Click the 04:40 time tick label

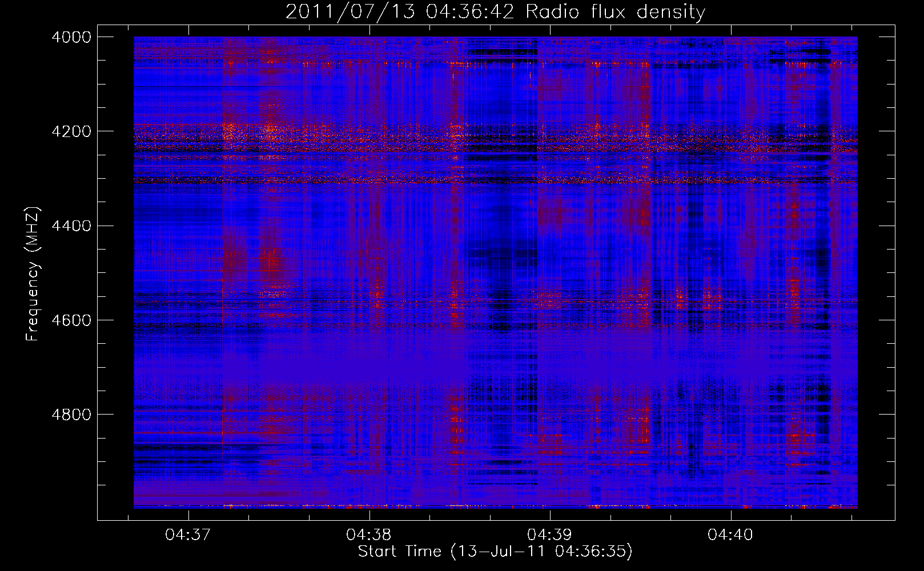[730, 535]
